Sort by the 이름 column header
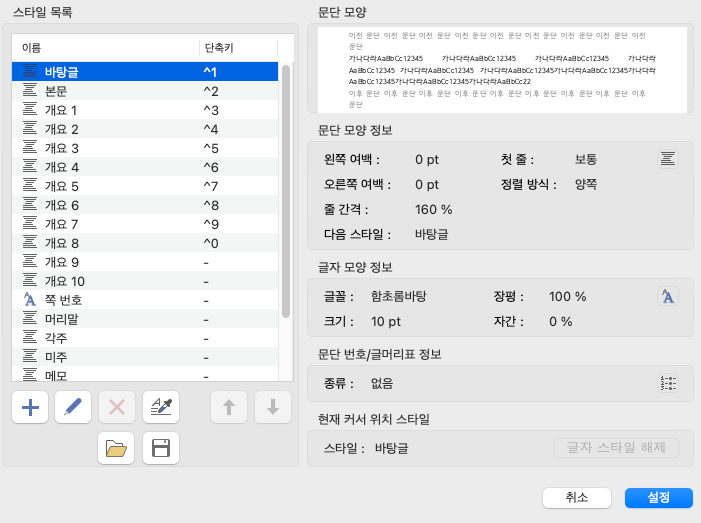This screenshot has height=523, width=701. click(106, 48)
